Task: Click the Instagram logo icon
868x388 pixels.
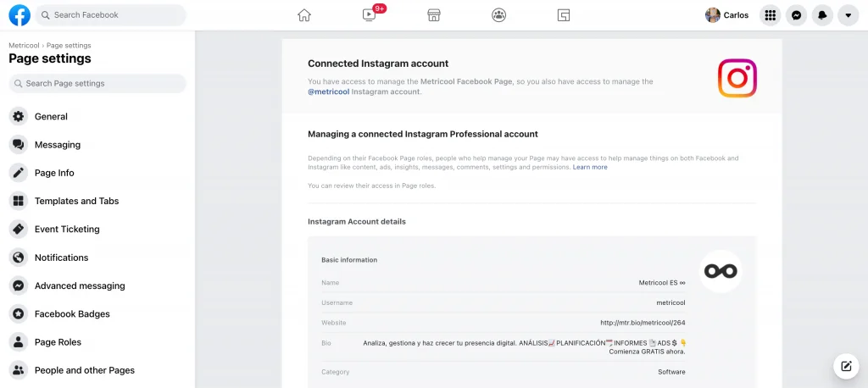Action: click(x=737, y=78)
